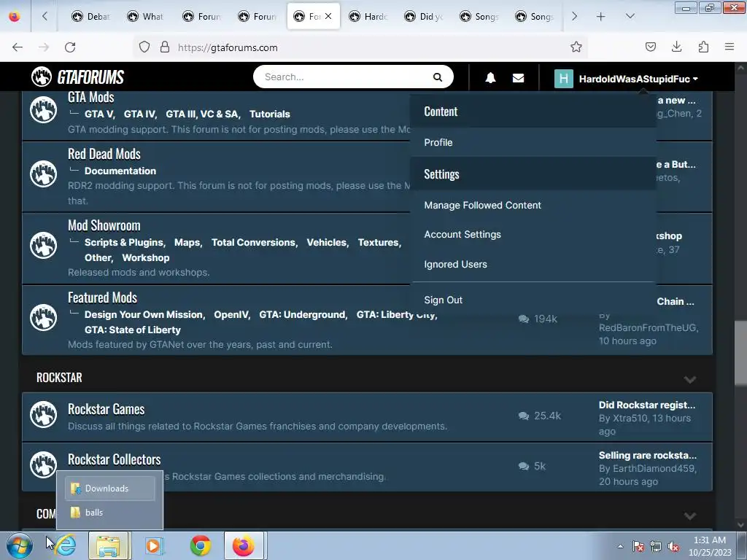
Task: Open the Scripts & Plugins subforum
Action: [124, 242]
